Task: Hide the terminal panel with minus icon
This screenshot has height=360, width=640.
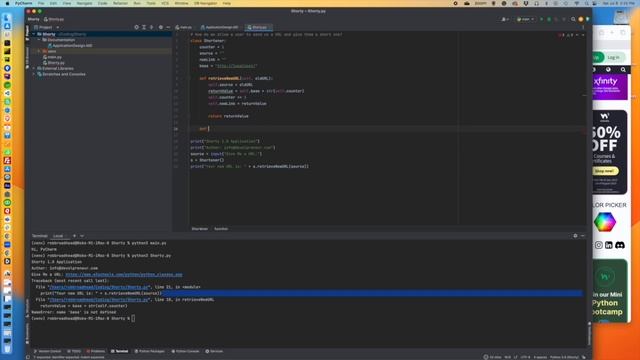Action: [x=582, y=236]
